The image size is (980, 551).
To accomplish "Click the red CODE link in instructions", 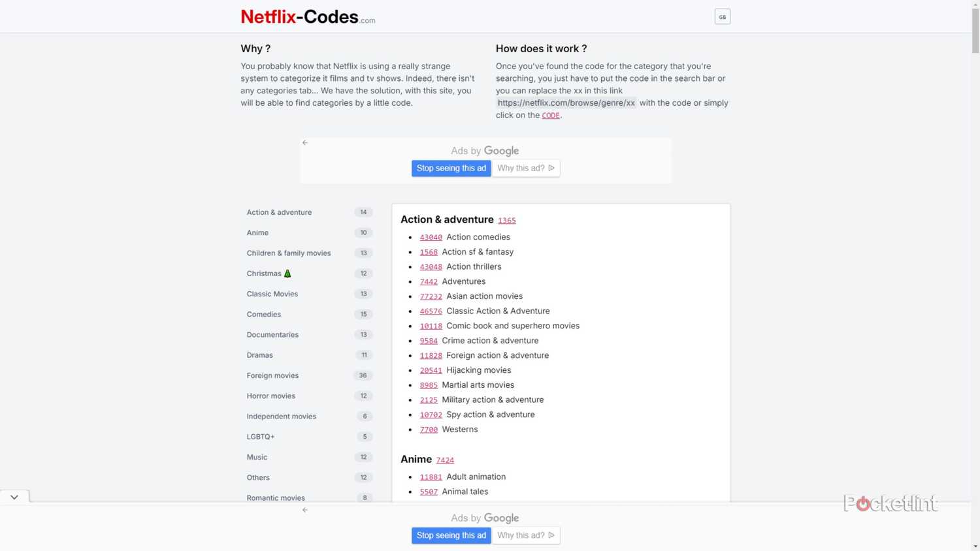I will pos(551,116).
